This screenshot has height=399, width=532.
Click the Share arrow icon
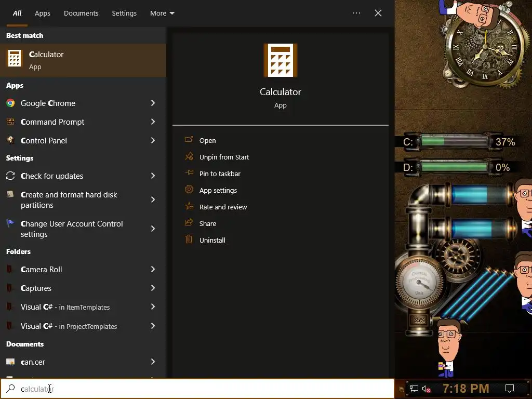click(x=189, y=223)
